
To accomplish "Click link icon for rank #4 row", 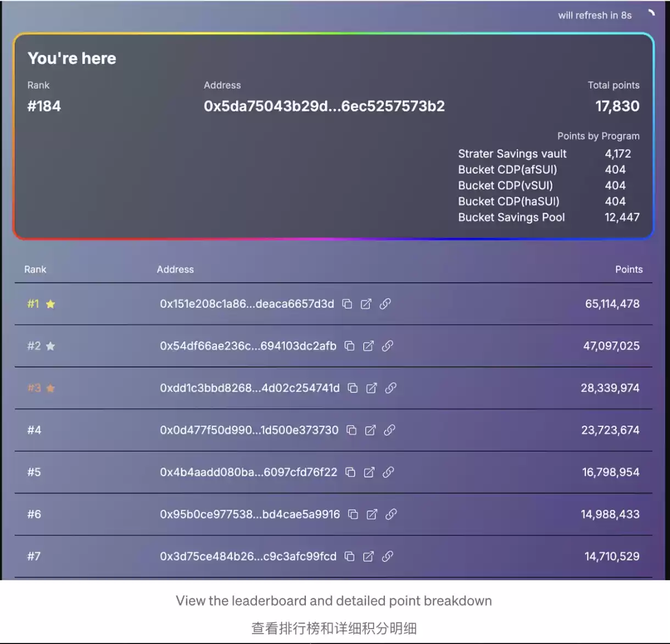I will (389, 430).
